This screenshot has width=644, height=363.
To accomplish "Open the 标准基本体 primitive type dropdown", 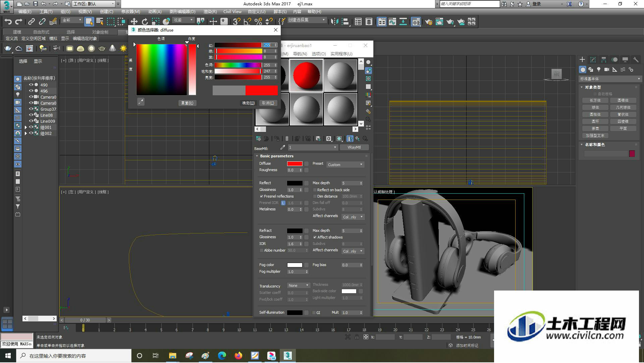I will (x=610, y=79).
